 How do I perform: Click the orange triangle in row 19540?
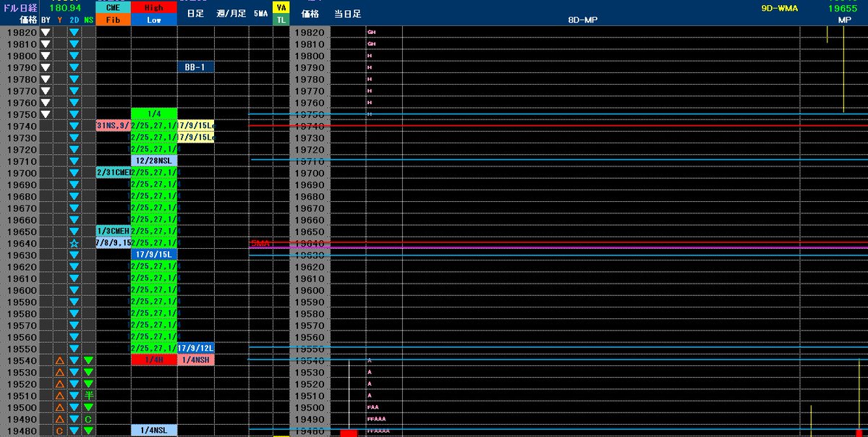[x=60, y=360]
